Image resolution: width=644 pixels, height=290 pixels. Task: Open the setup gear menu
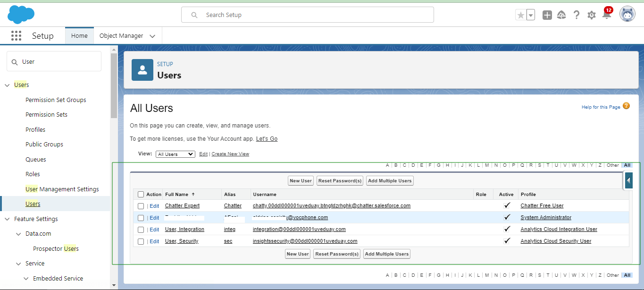tap(592, 15)
